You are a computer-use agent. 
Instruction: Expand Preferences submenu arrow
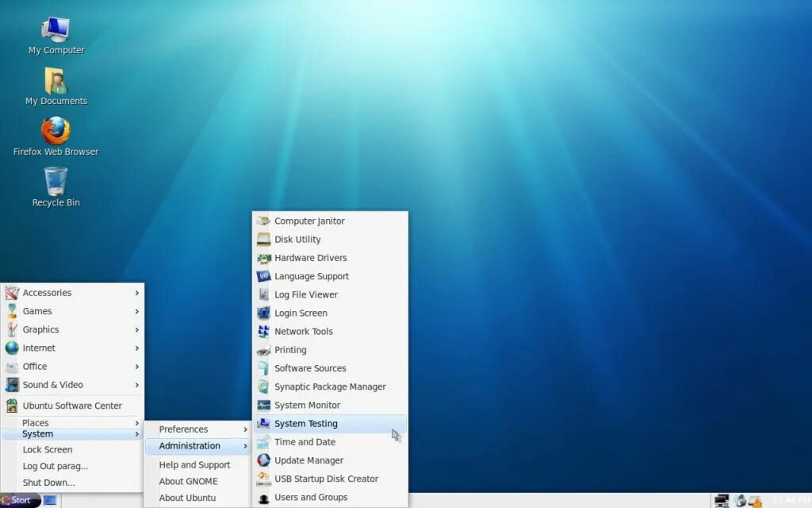245,429
